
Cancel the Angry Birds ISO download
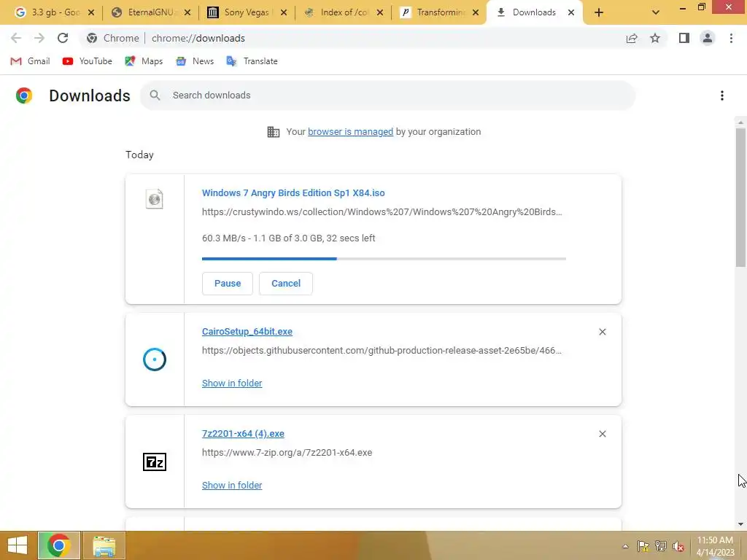(286, 284)
